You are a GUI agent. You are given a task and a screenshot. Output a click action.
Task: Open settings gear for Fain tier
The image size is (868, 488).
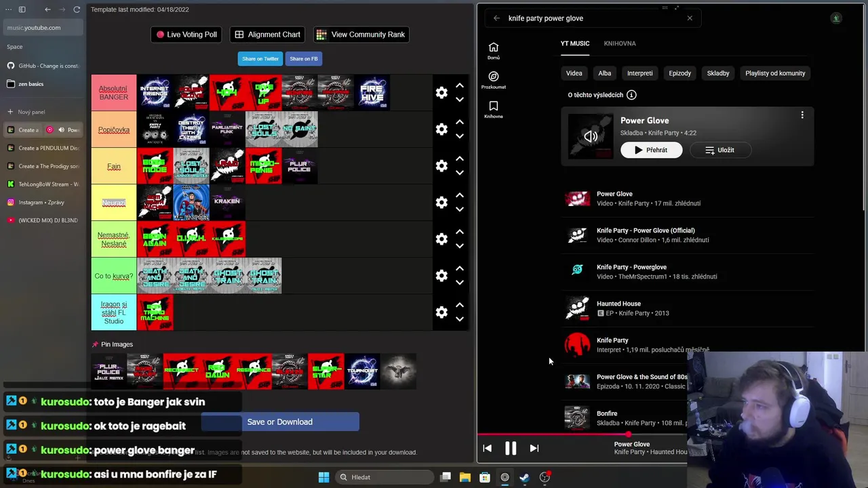(x=441, y=166)
